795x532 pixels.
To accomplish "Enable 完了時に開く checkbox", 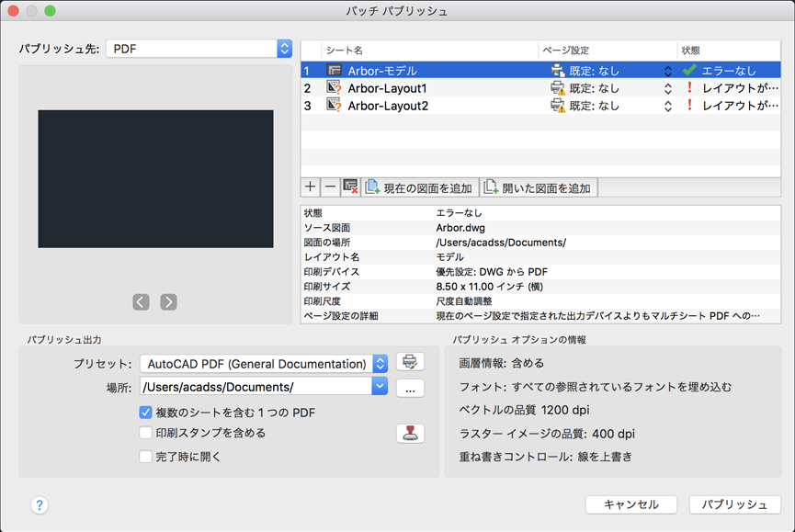I will (x=145, y=457).
